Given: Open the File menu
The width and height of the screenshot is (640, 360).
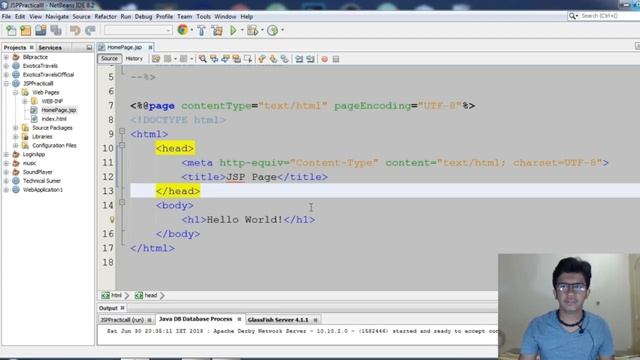Looking at the screenshot, I should (6, 17).
